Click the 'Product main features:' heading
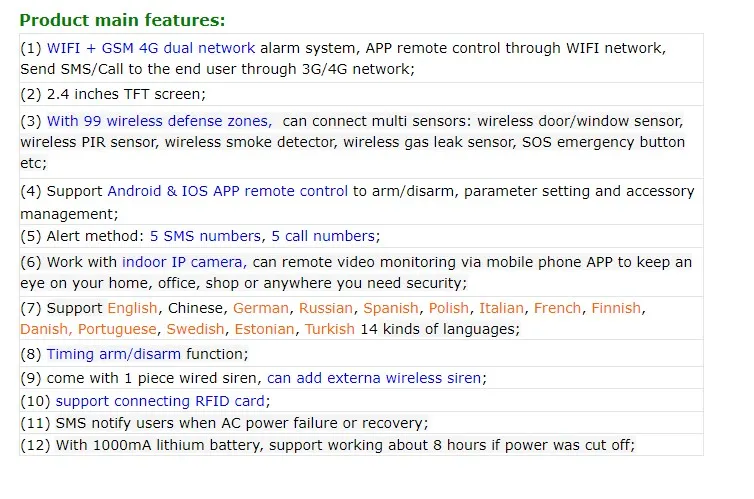The height and width of the screenshot is (499, 754). click(x=122, y=20)
